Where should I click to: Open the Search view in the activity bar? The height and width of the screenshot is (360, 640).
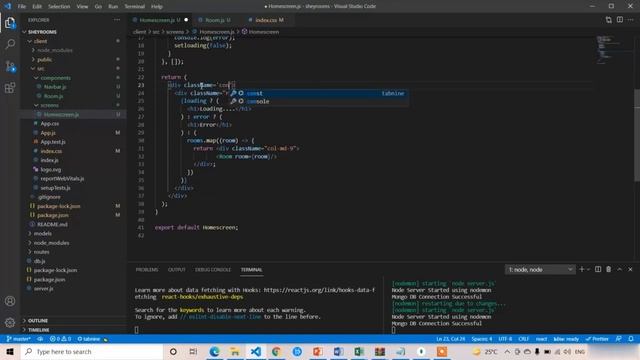(x=10, y=44)
